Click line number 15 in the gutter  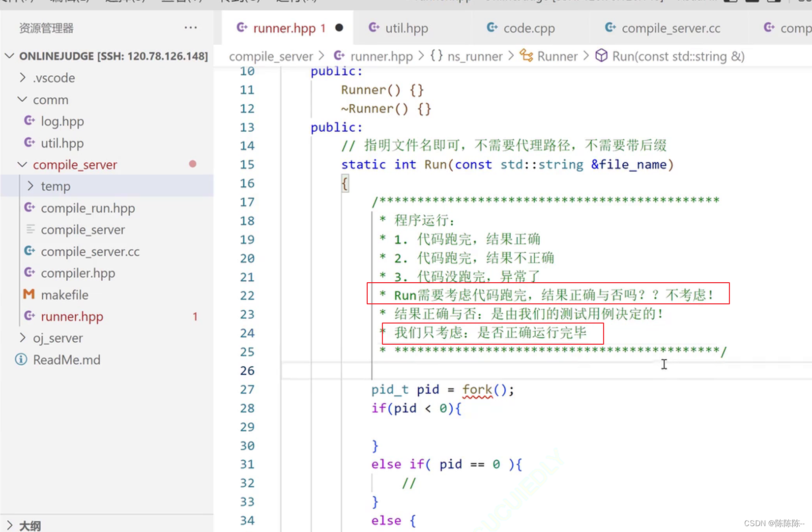(247, 164)
